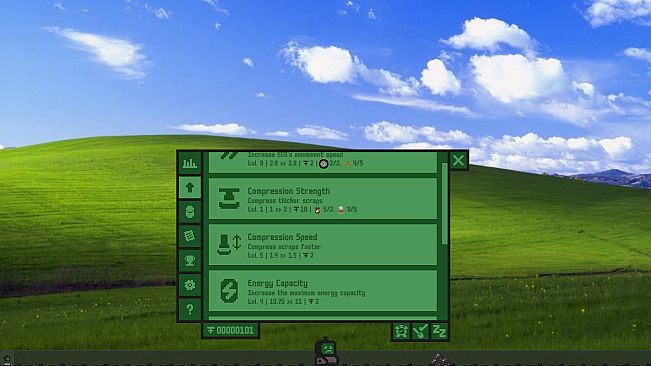Buy the Energy Capacity upgrade
651x366 pixels.
(323, 291)
